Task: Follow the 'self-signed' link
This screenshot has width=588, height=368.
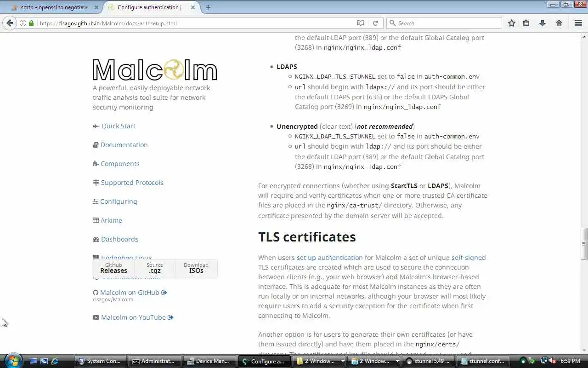Action: pyautogui.click(x=469, y=258)
